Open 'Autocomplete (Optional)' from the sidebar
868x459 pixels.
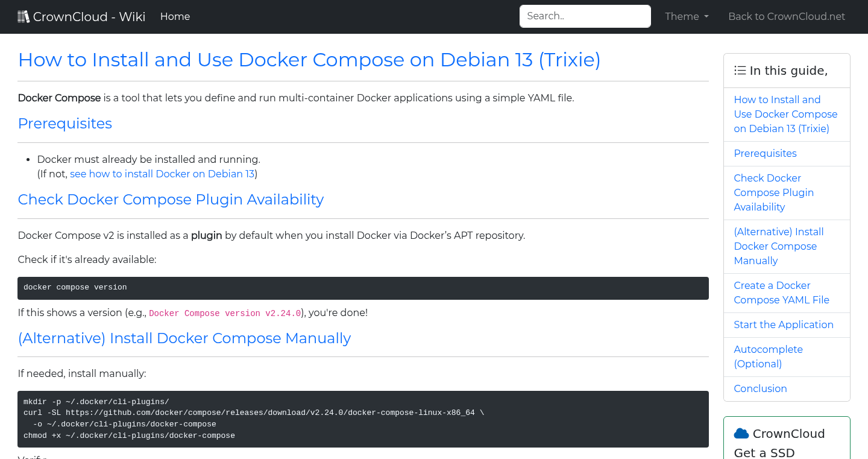click(768, 356)
